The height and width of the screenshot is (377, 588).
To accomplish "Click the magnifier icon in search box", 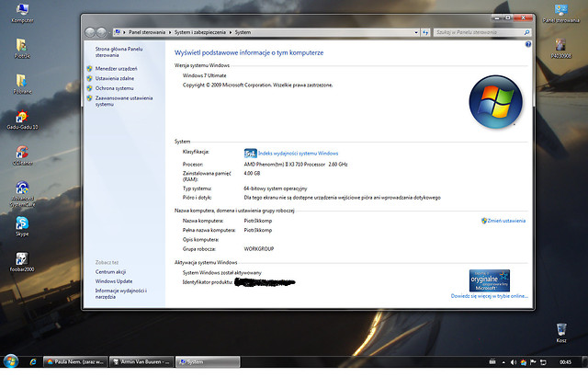I will (526, 32).
